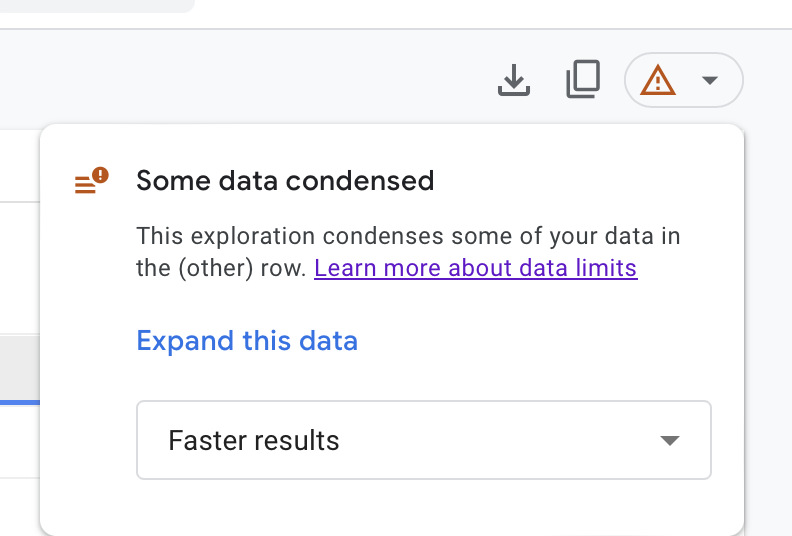792x536 pixels.
Task: Click Expand this data
Action: (247, 341)
